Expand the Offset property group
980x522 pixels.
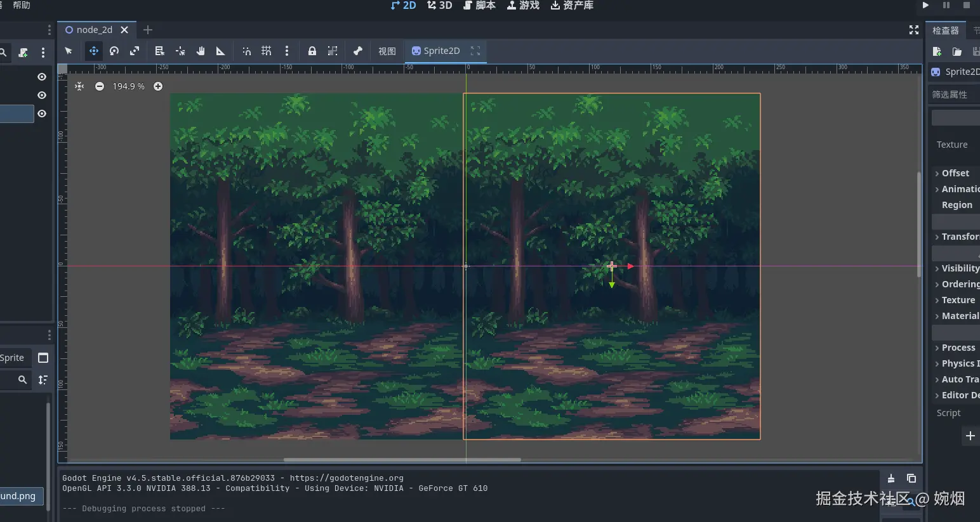point(956,173)
